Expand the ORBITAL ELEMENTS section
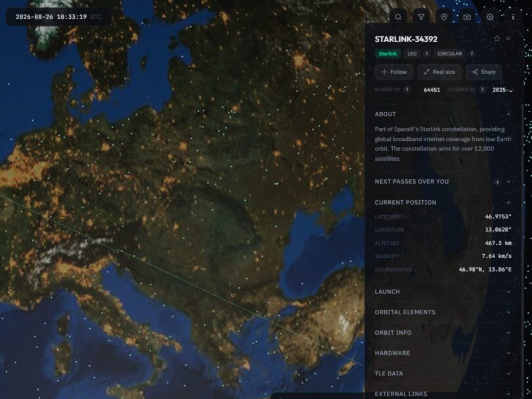Screen dimensions: 532x399 click(443, 312)
